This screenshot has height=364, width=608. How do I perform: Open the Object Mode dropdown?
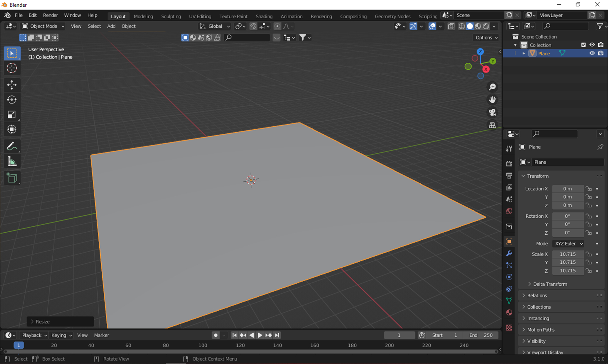43,26
